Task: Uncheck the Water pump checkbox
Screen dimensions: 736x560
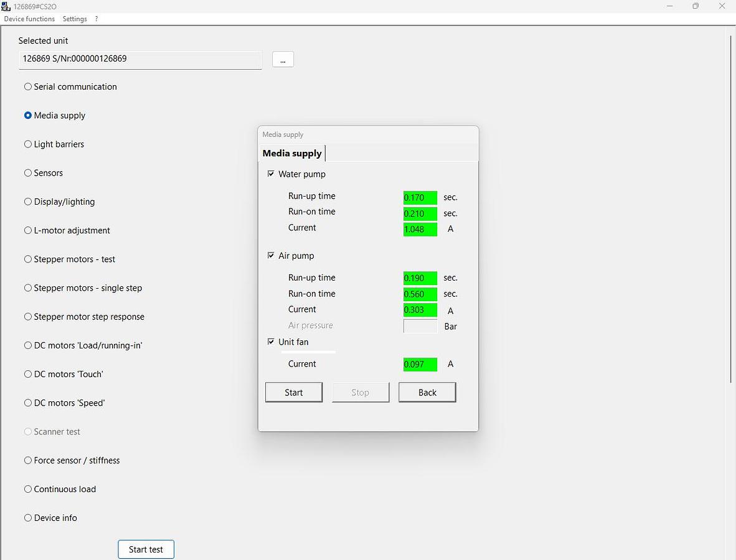Action: coord(271,174)
